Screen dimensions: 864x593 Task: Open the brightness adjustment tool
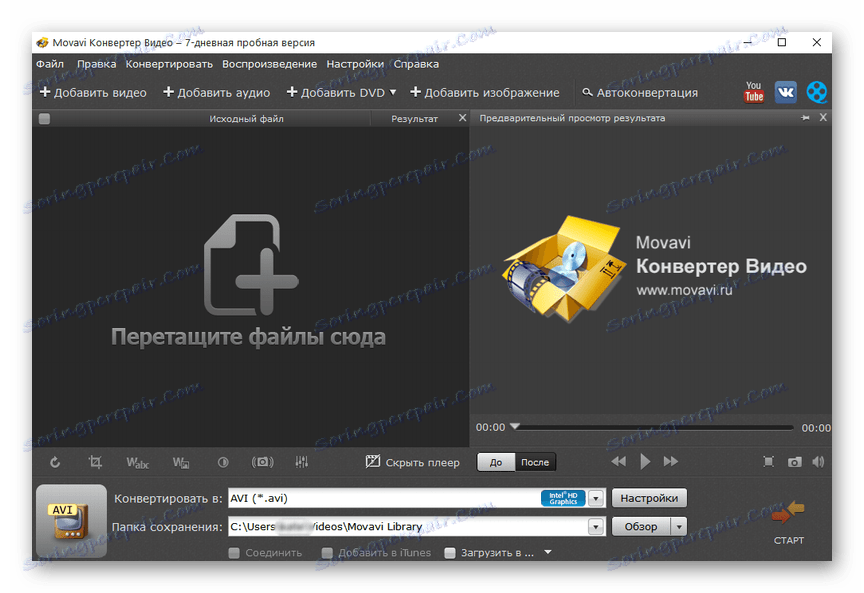[x=223, y=462]
